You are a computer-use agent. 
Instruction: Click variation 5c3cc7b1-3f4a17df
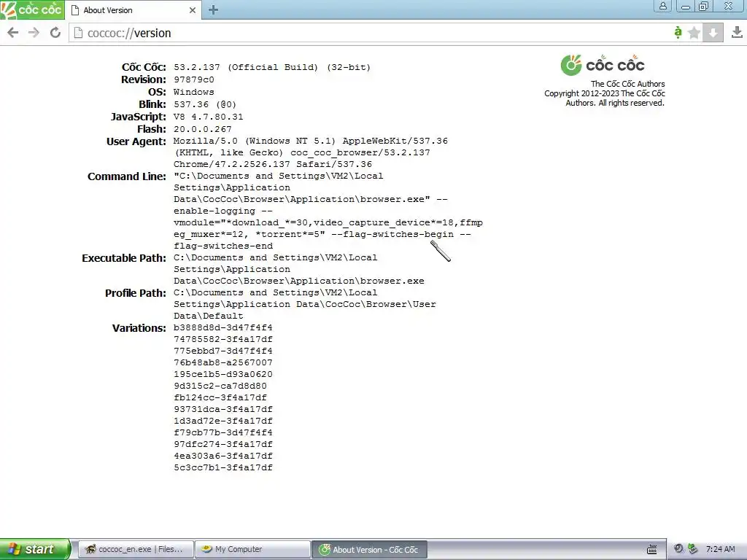pyautogui.click(x=223, y=467)
